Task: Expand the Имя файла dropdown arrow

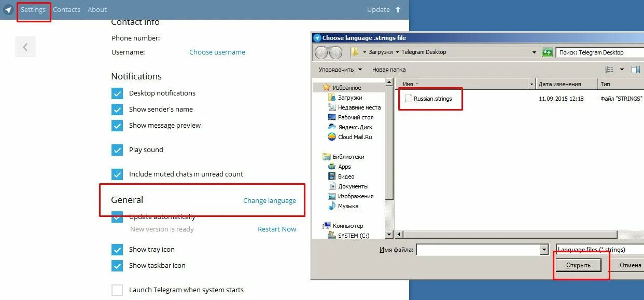Action: [544, 250]
